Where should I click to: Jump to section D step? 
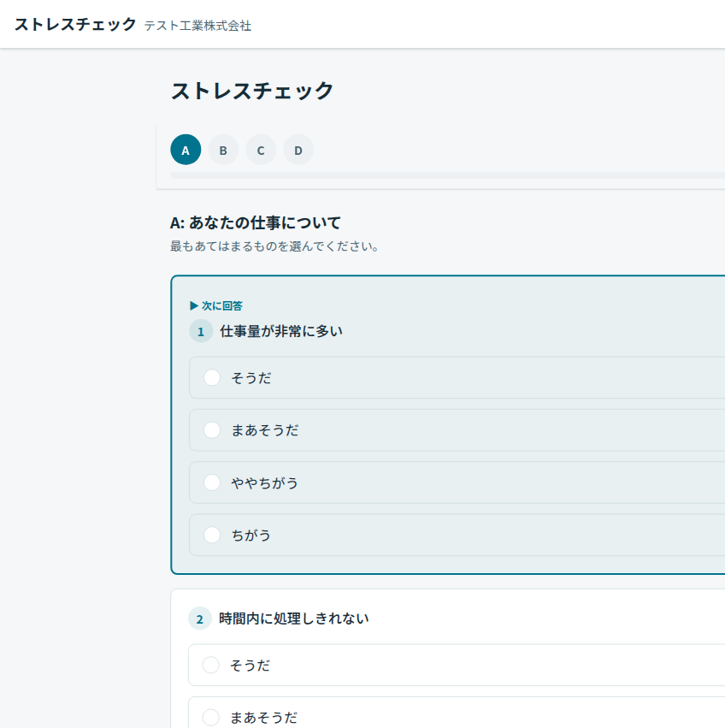pyautogui.click(x=298, y=150)
